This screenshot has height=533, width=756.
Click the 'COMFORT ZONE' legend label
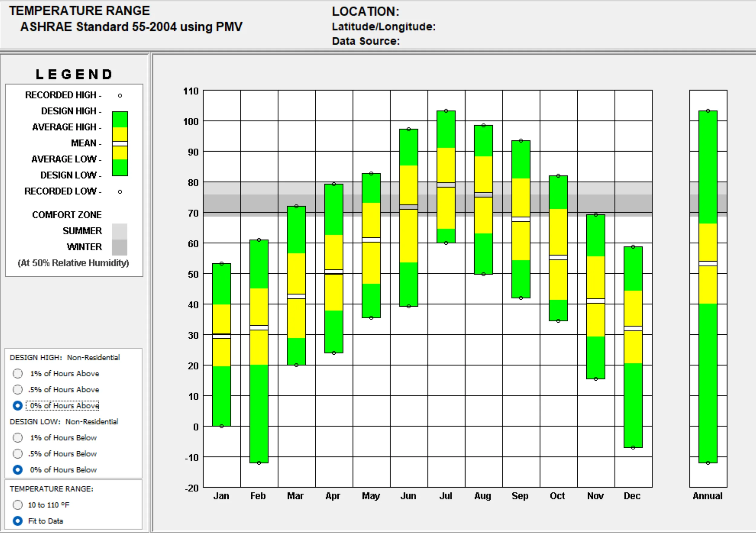point(67,215)
